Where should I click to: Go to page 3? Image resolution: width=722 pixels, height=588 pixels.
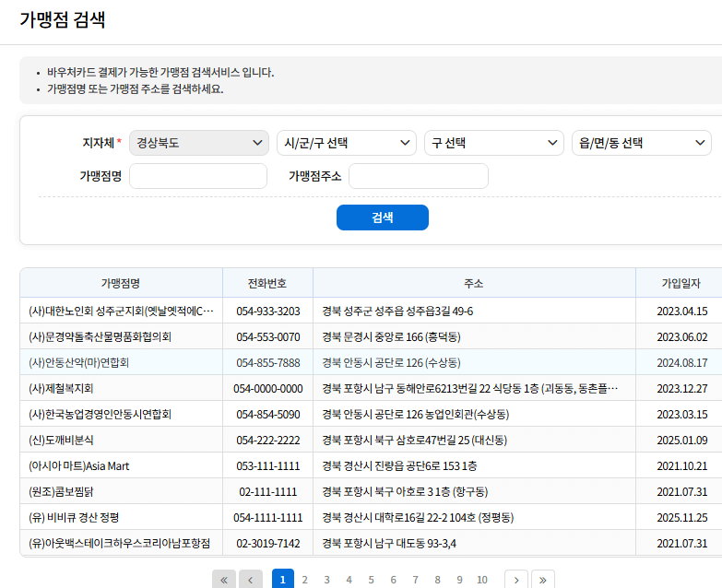click(326, 580)
